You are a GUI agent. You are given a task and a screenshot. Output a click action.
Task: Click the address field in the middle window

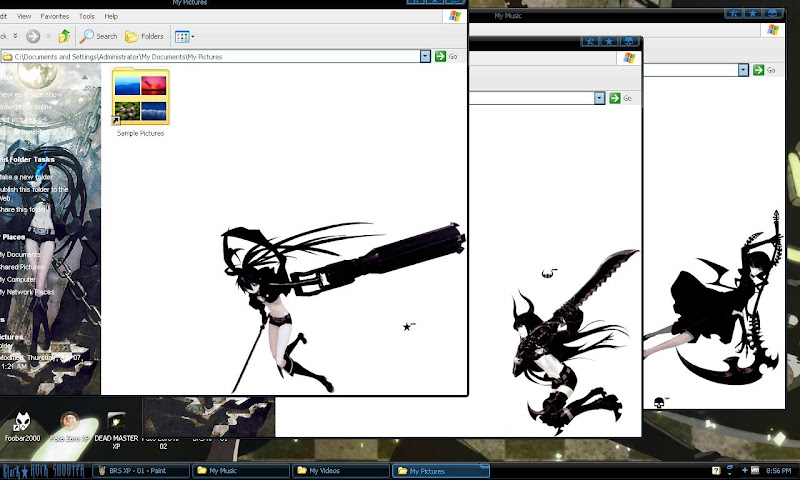point(531,98)
